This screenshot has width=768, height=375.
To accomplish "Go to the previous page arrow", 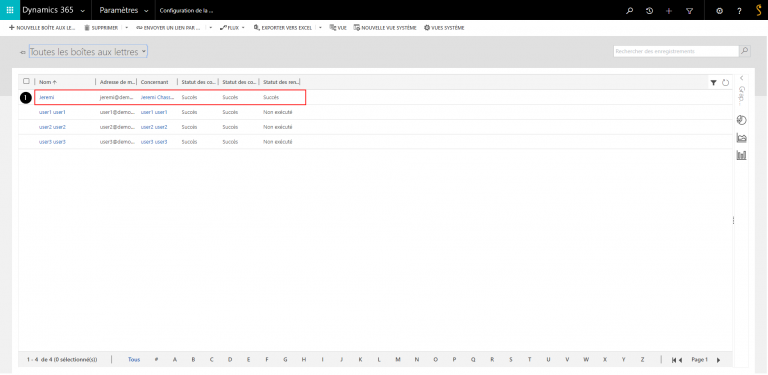I will point(681,360).
